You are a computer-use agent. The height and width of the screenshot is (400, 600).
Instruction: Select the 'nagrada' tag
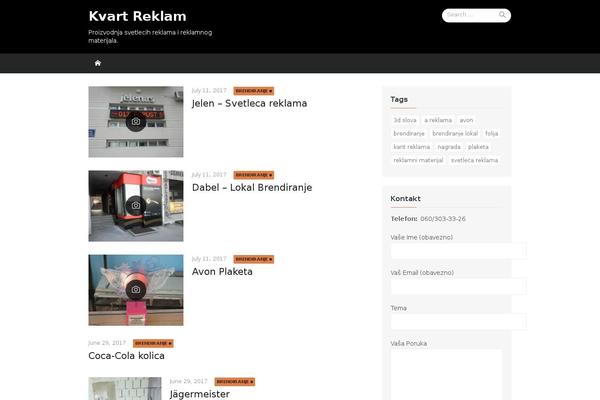coord(449,147)
